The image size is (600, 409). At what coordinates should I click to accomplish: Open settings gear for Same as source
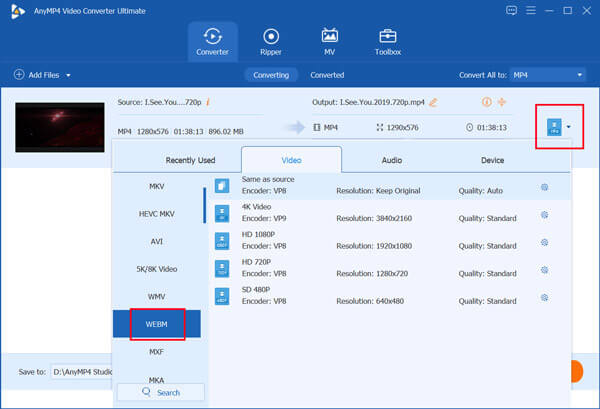click(x=545, y=187)
